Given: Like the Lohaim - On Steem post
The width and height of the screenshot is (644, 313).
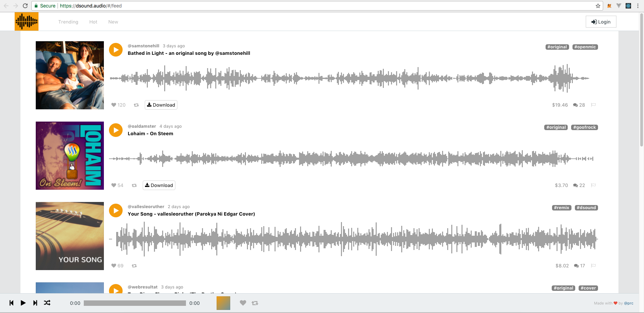Looking at the screenshot, I should (114, 185).
